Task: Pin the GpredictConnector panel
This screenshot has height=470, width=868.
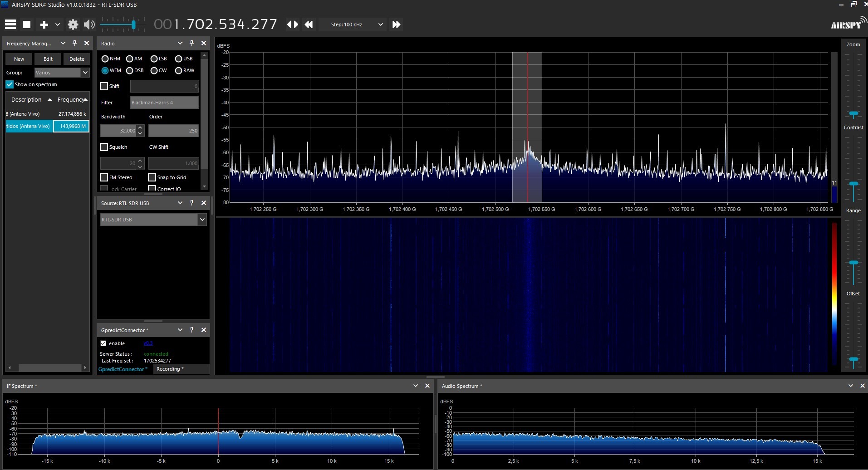Action: coord(192,330)
